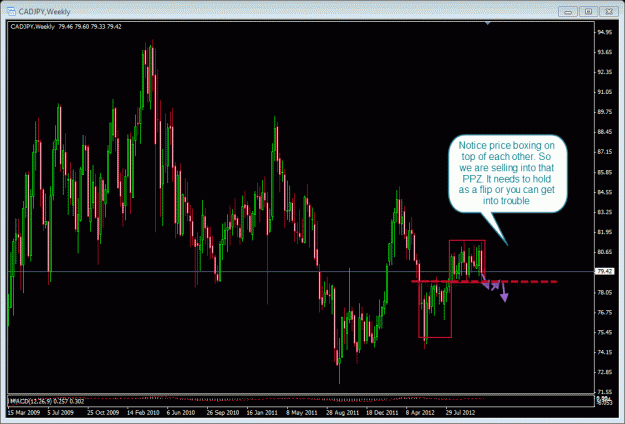625x424 pixels.
Task: Click the MACD(12,26,9) indicator label
Action: click(x=47, y=401)
